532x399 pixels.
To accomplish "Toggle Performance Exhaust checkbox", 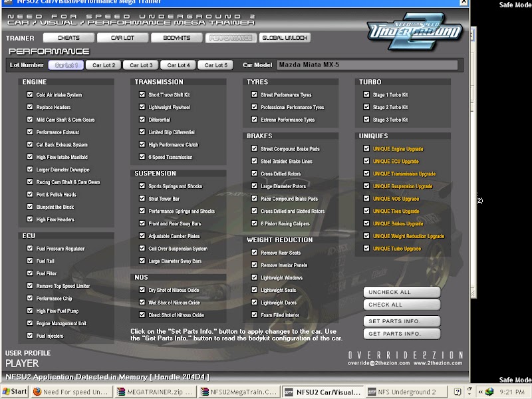I will click(30, 132).
